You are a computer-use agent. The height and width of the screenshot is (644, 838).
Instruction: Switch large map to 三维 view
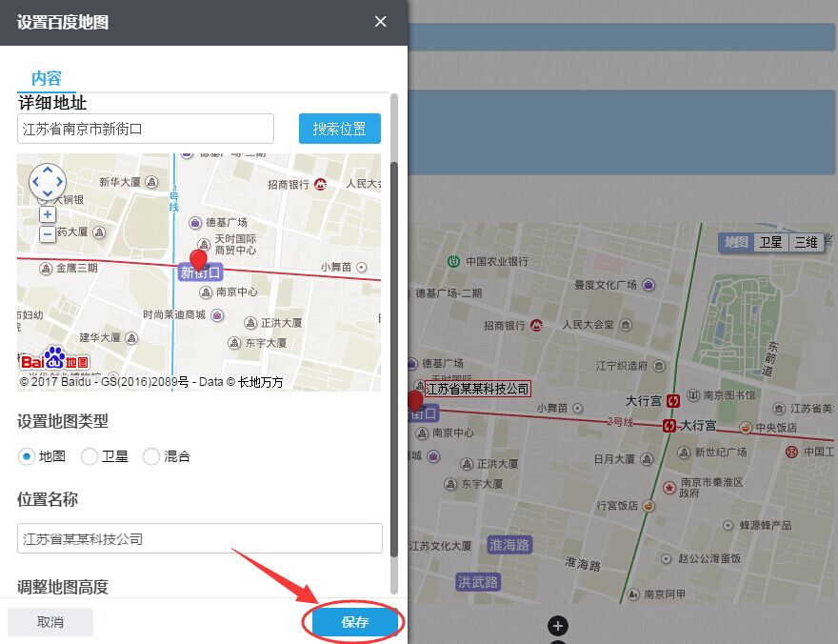(x=806, y=242)
